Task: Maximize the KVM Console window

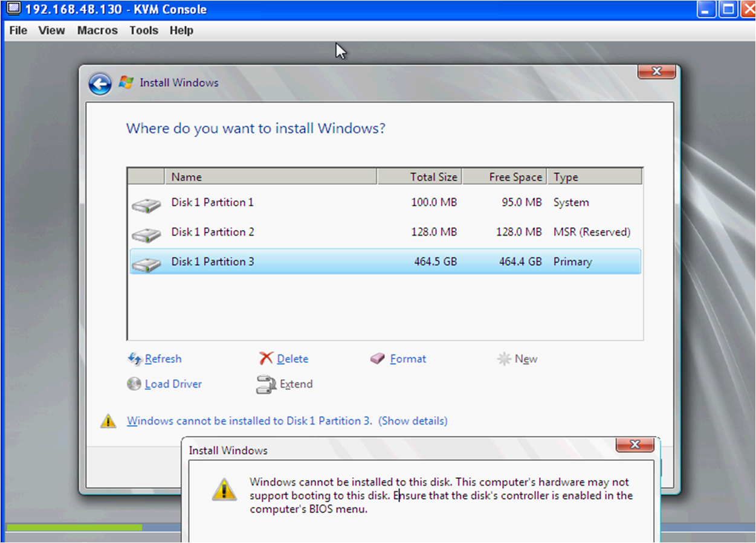Action: pyautogui.click(x=728, y=9)
